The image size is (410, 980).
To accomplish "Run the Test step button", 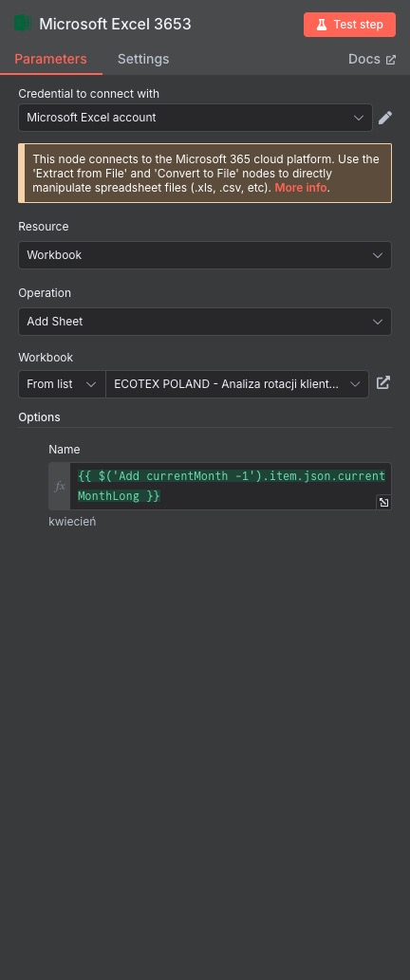I will coord(349,25).
